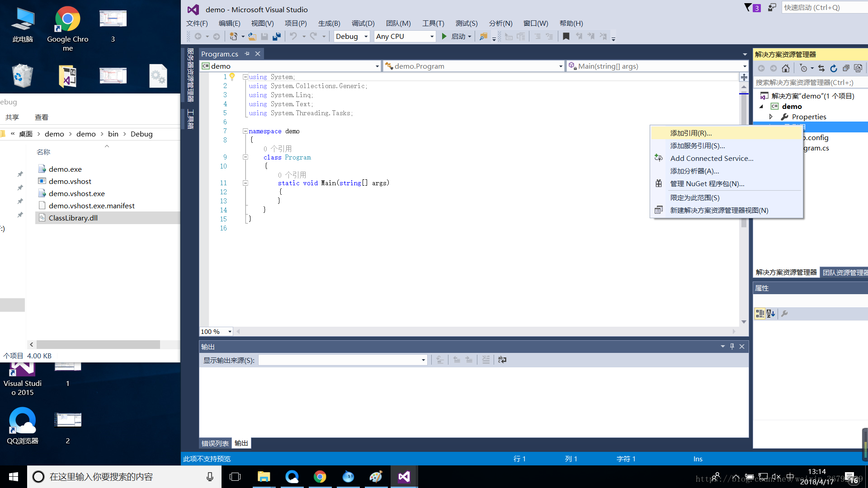
Task: Open the 文件(F) File menu
Action: [197, 23]
